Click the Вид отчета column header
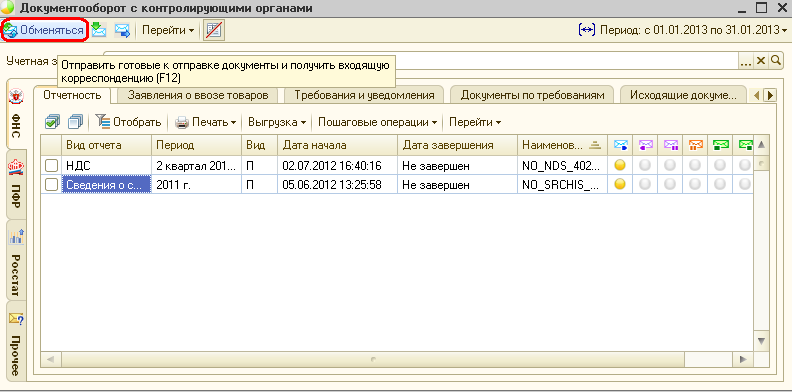 pos(107,145)
